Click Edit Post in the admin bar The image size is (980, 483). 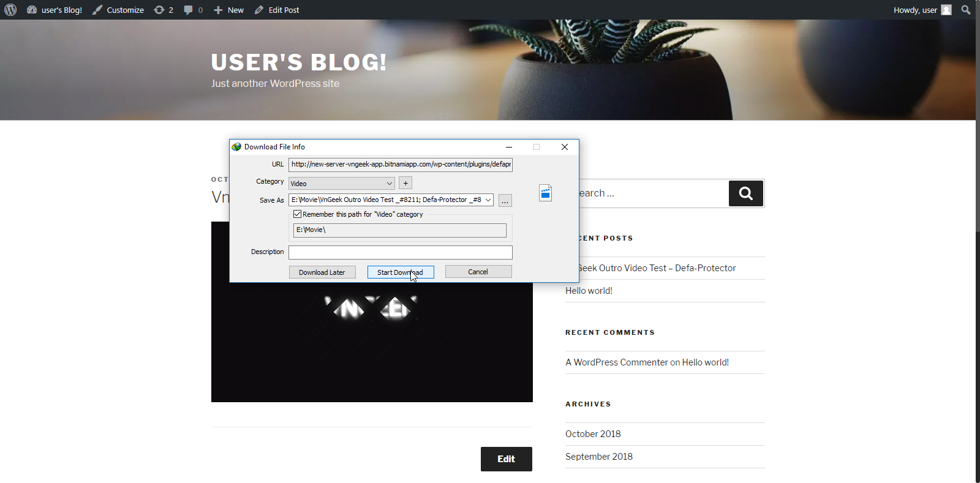[x=277, y=10]
